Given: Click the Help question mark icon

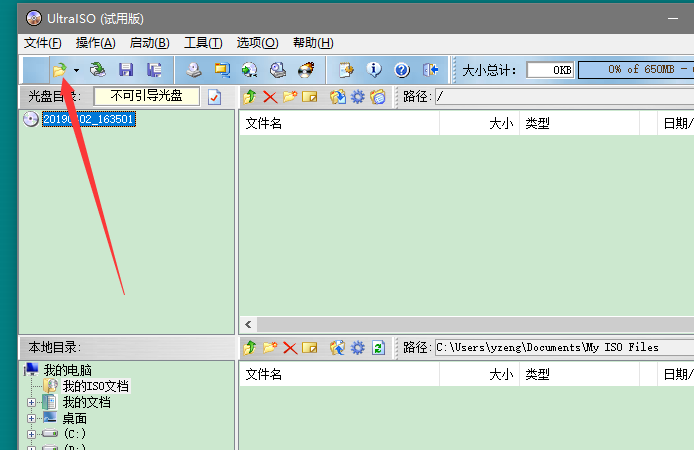Looking at the screenshot, I should click(402, 70).
